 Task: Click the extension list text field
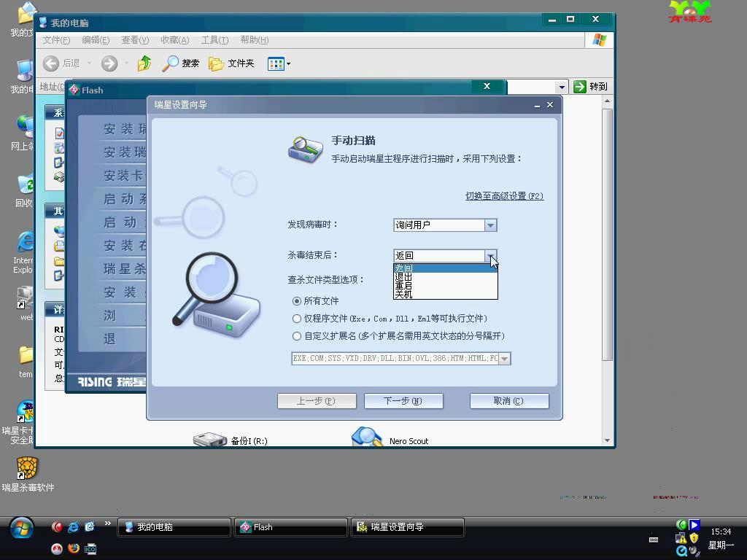pyautogui.click(x=395, y=359)
